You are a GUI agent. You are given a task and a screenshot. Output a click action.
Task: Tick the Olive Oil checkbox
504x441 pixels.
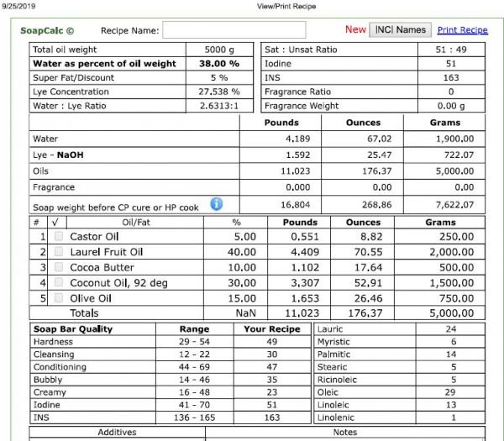coord(59,298)
